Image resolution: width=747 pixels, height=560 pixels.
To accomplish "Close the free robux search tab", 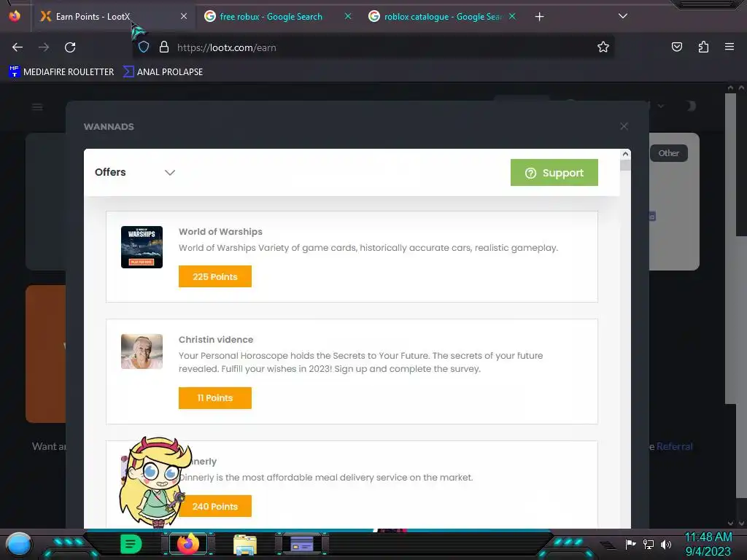I will tap(348, 16).
